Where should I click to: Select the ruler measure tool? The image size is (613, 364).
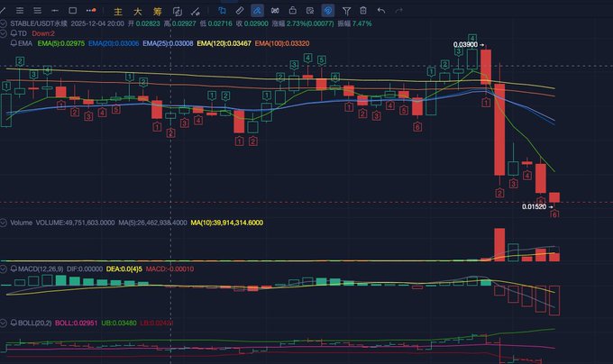click(239, 10)
